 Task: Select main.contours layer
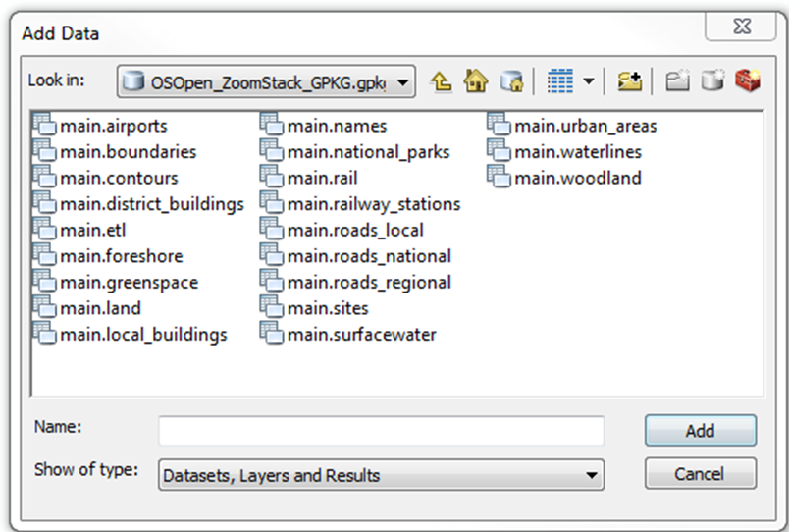(106, 178)
